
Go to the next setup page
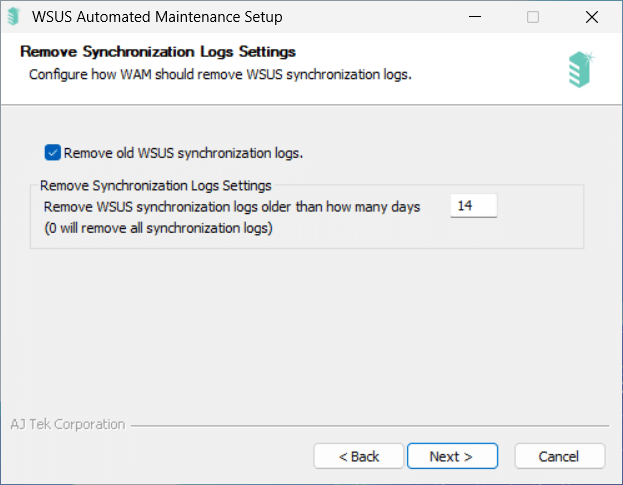tap(452, 456)
